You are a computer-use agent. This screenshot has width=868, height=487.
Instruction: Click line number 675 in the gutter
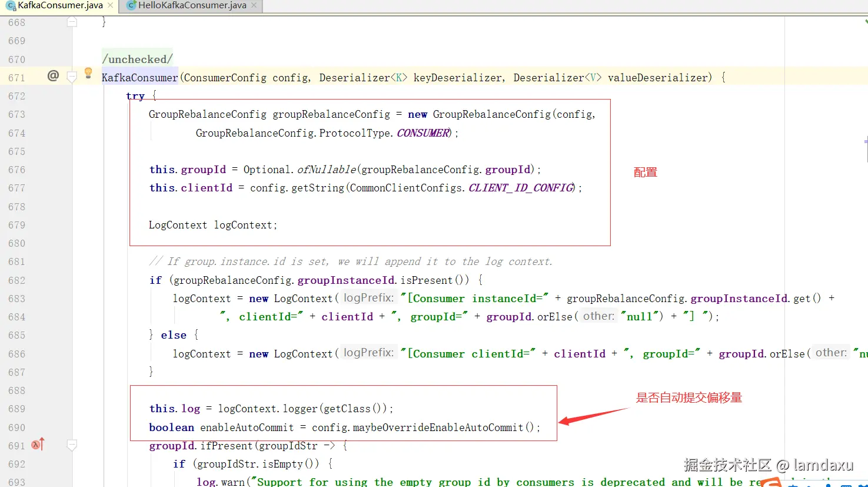[16, 151]
